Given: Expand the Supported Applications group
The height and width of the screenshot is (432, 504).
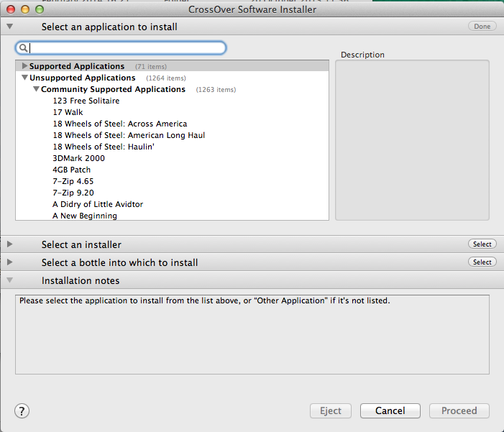Looking at the screenshot, I should coord(24,66).
